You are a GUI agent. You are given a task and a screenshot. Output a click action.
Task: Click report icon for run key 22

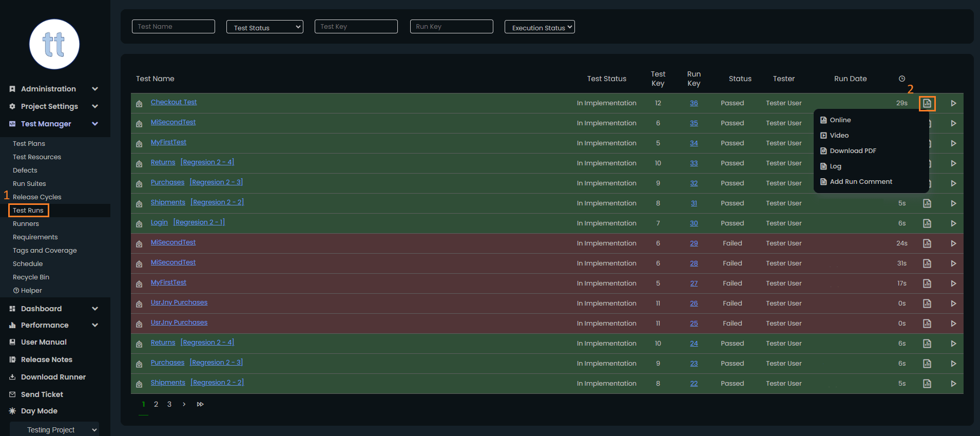pos(927,384)
